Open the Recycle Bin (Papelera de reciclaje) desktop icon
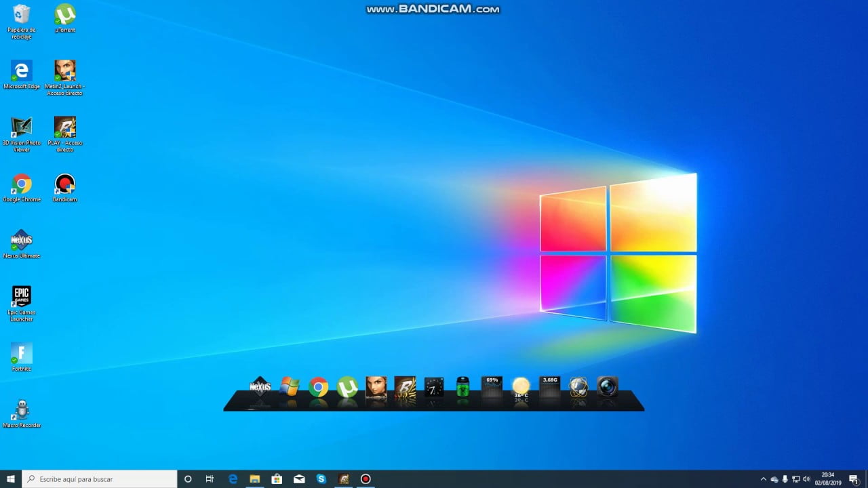868x488 pixels. click(21, 22)
